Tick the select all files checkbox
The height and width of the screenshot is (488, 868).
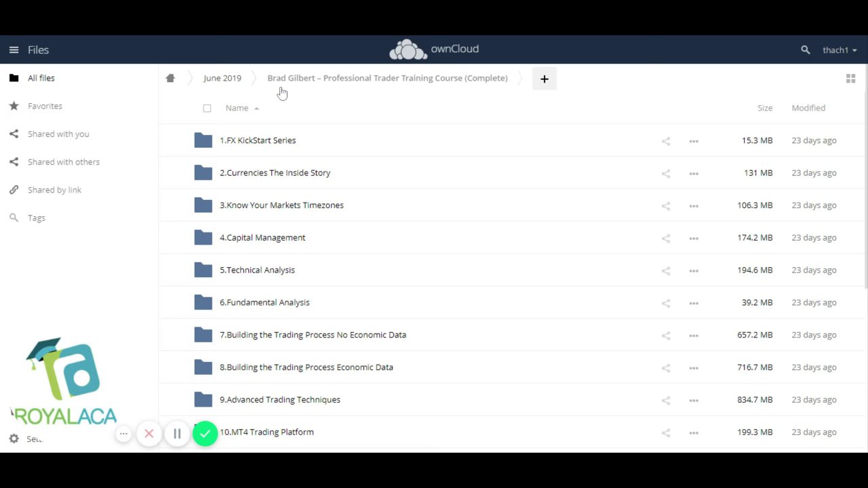pyautogui.click(x=207, y=108)
